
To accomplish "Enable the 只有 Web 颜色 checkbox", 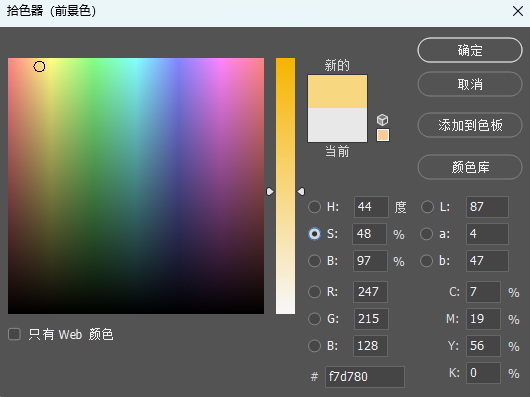I will [14, 334].
